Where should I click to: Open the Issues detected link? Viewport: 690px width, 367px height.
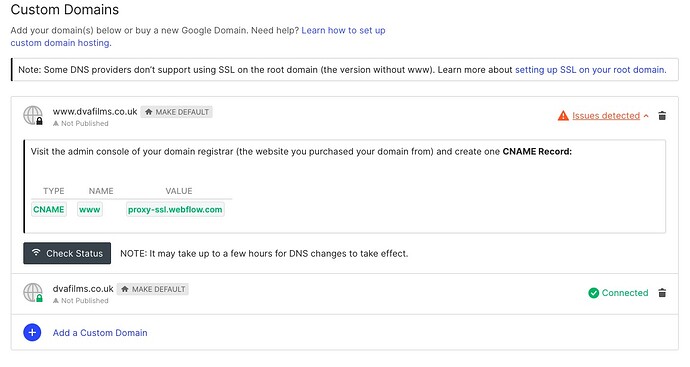[x=606, y=116]
